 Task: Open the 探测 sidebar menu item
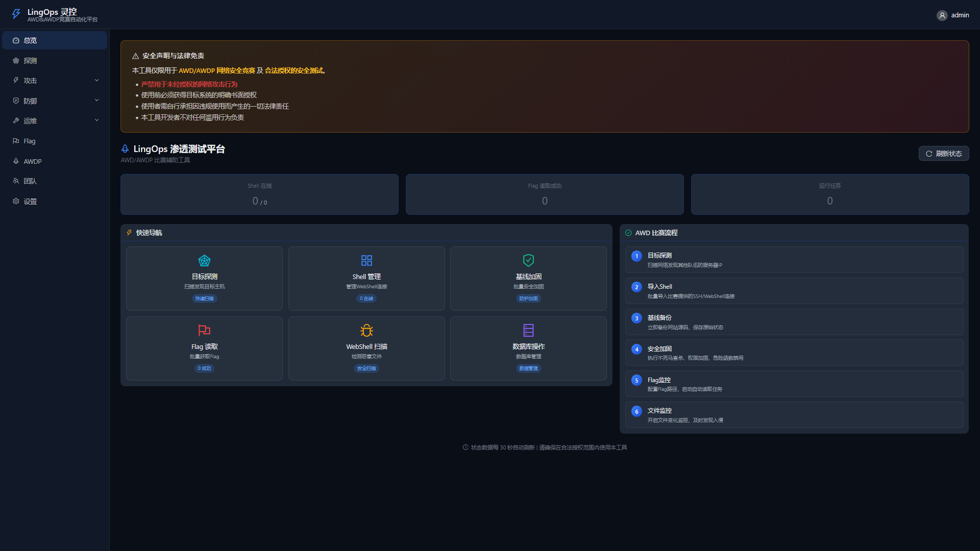[30, 61]
